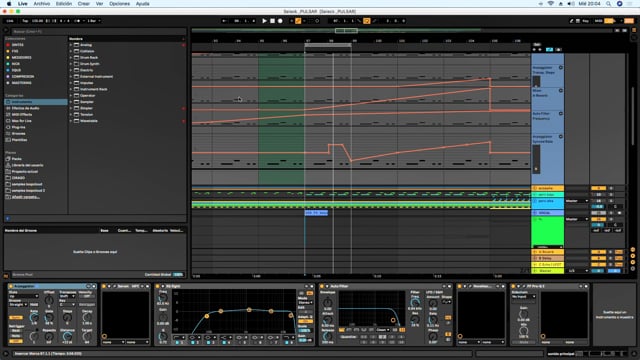
Task: Click the Cantidad Global value in Groove Pool
Action: pos(178,274)
